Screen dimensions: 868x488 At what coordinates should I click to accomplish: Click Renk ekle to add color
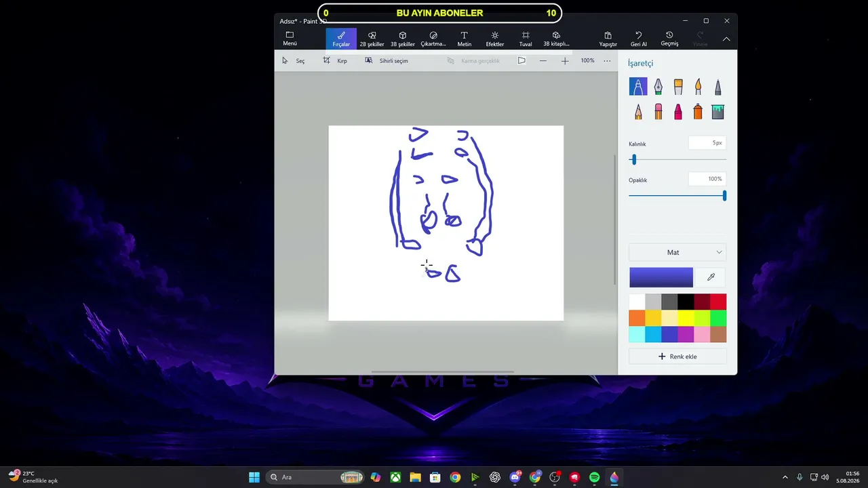[677, 357]
